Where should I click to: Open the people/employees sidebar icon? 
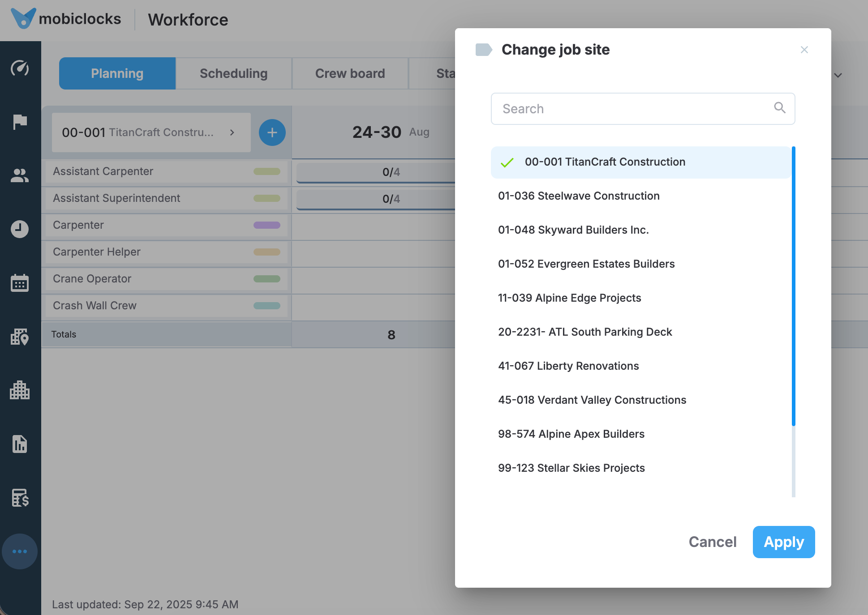click(x=20, y=175)
